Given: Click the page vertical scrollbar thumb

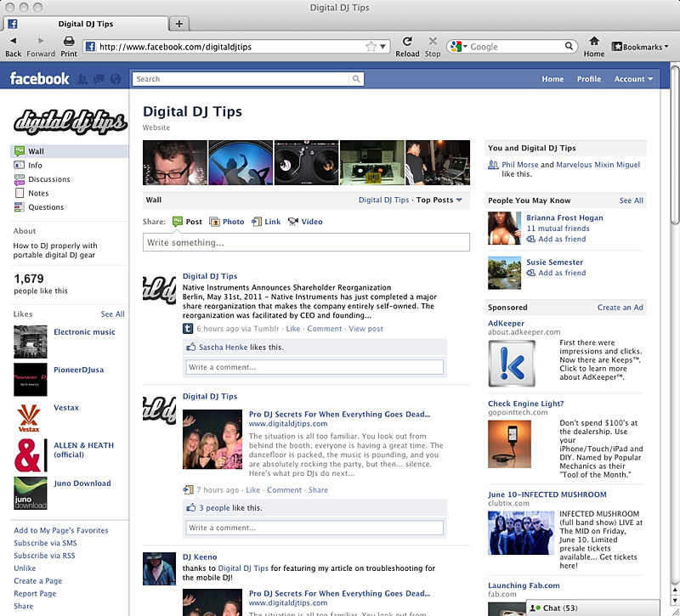Looking at the screenshot, I should [x=675, y=145].
